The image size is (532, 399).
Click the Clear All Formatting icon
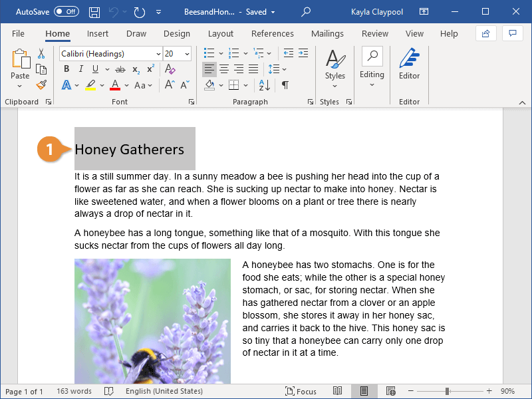tap(170, 69)
